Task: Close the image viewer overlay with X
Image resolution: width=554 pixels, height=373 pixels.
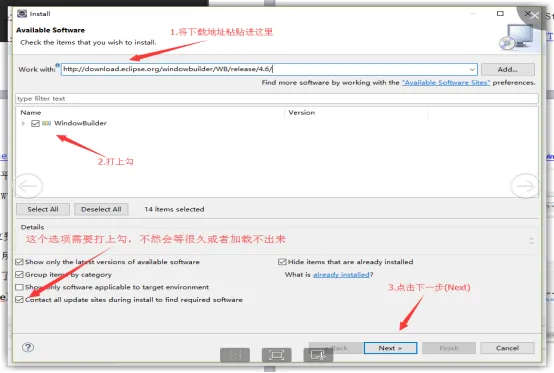Action: pyautogui.click(x=535, y=16)
